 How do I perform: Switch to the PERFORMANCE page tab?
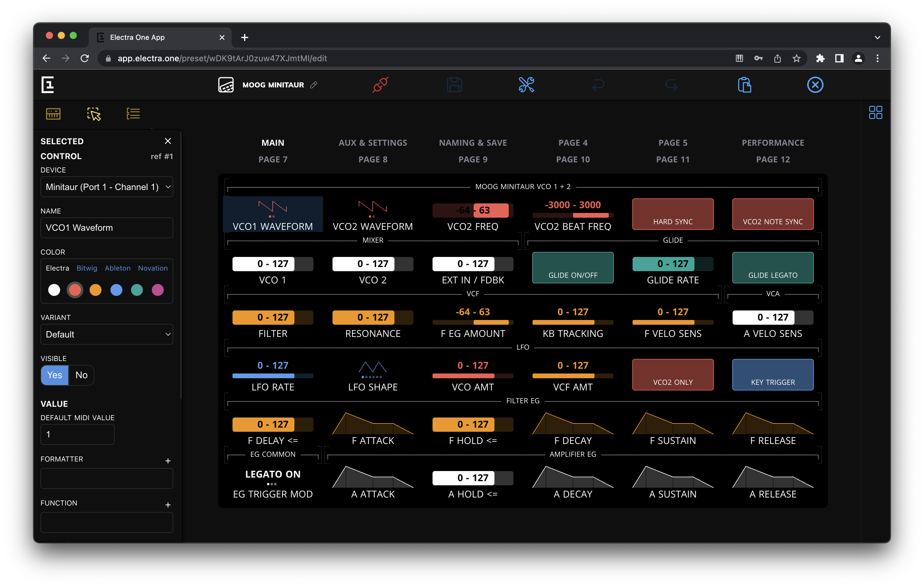pos(772,142)
